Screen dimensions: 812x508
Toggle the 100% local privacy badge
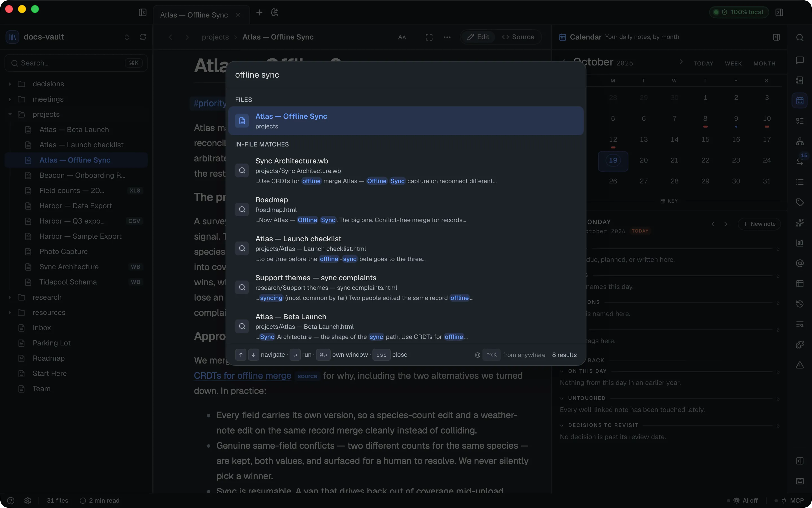(739, 12)
